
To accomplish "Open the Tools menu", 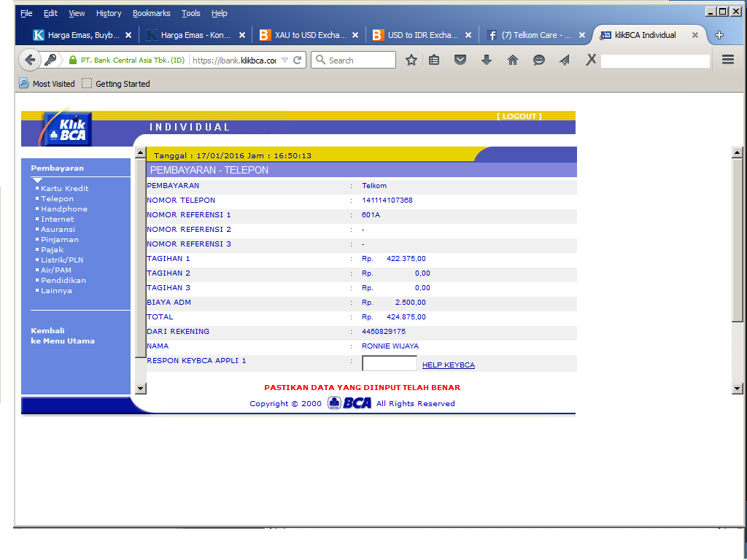I will pos(191,13).
